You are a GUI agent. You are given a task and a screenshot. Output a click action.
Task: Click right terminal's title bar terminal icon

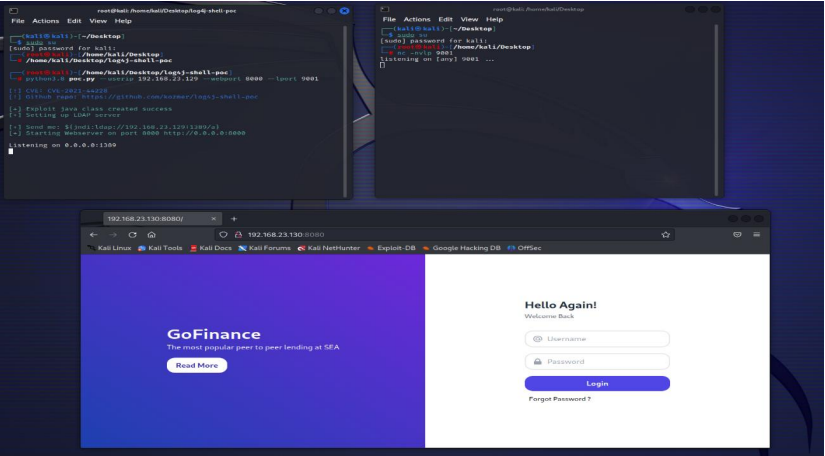(385, 9)
